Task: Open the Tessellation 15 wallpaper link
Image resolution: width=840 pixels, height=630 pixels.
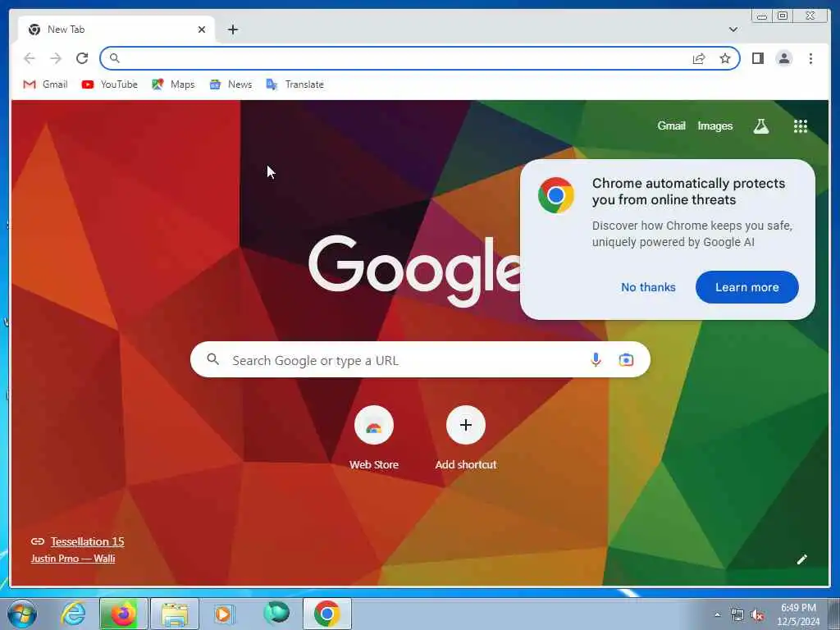Action: (x=87, y=541)
